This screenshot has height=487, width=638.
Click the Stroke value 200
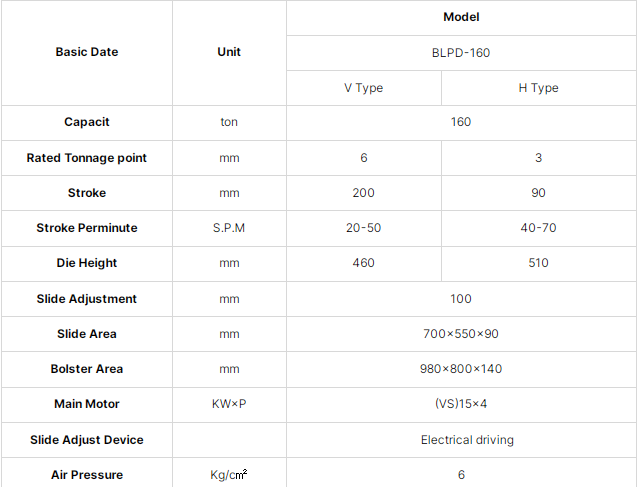pyautogui.click(x=364, y=193)
